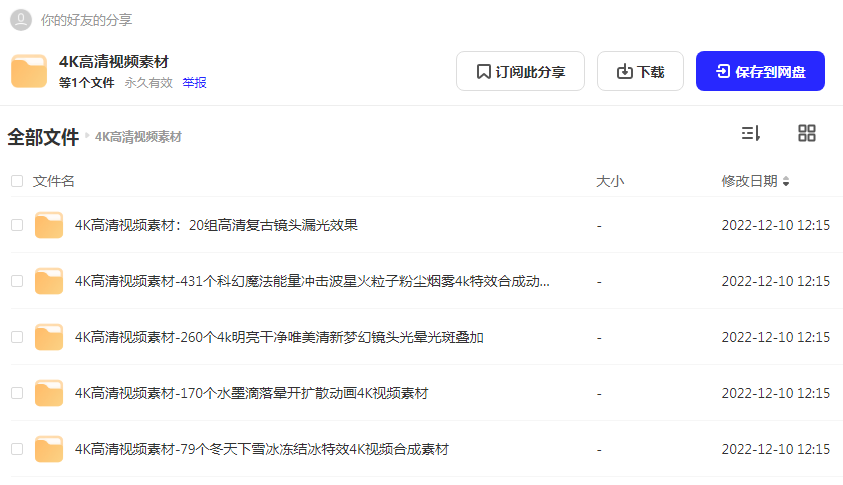Click the 保存到网盘 button
This screenshot has width=843, height=485.
click(x=760, y=71)
